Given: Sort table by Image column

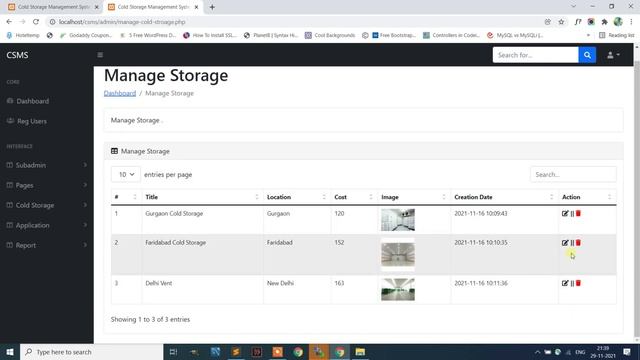Looking at the screenshot, I should tap(414, 197).
